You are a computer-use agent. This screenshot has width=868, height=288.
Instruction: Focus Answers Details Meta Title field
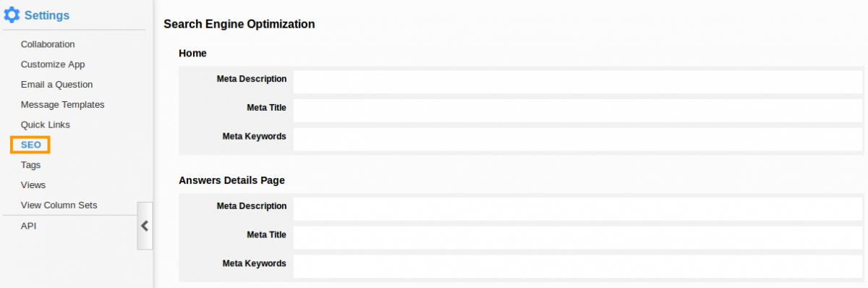(x=578, y=237)
